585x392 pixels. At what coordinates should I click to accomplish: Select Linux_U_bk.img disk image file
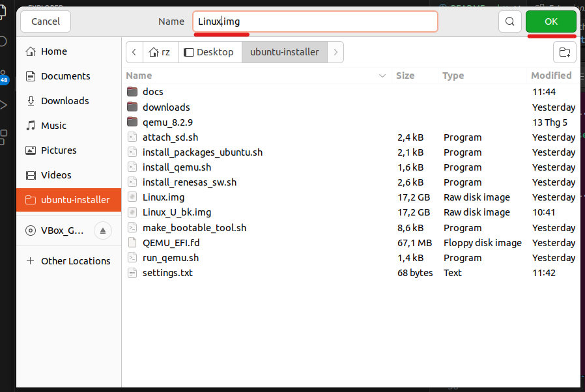[177, 212]
